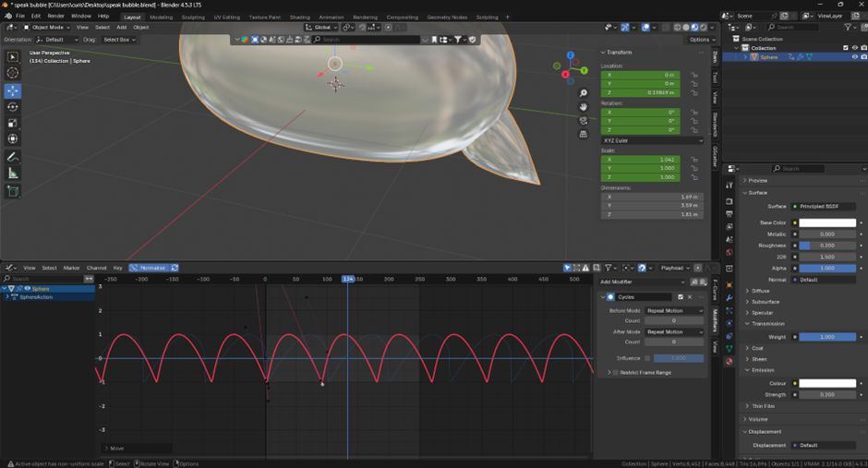Viewport: 868px width, 468px height.
Task: Toggle the Normalize button in graph editor
Action: (149, 268)
